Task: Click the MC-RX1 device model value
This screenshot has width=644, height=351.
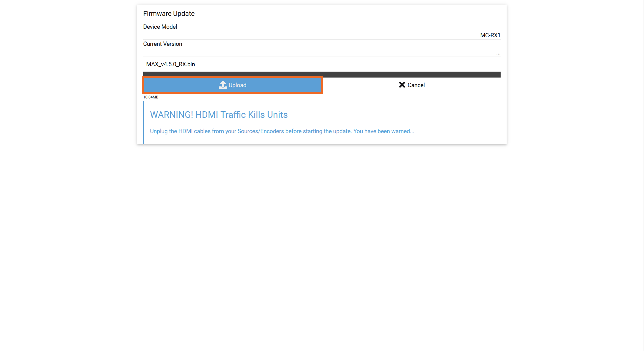Action: click(x=490, y=35)
